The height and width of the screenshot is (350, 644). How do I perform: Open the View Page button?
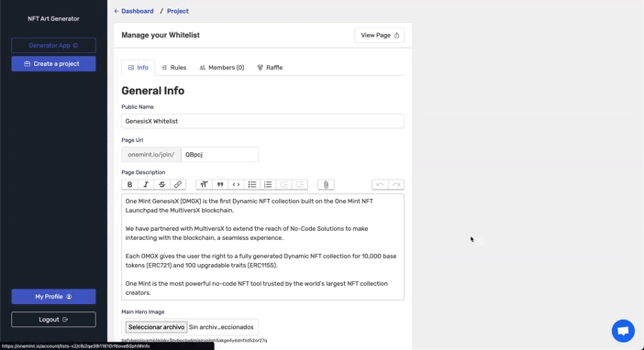point(380,36)
